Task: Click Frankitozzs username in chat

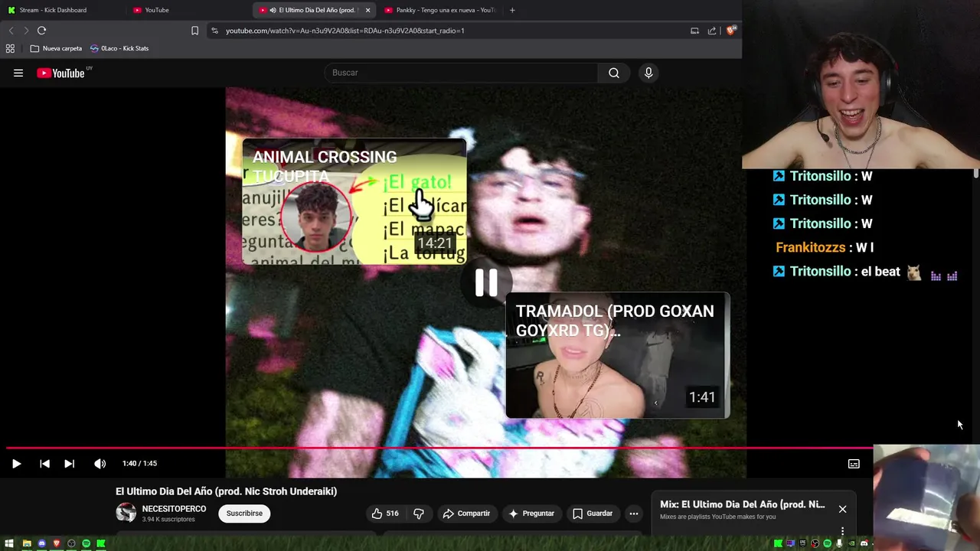Action: tap(811, 247)
